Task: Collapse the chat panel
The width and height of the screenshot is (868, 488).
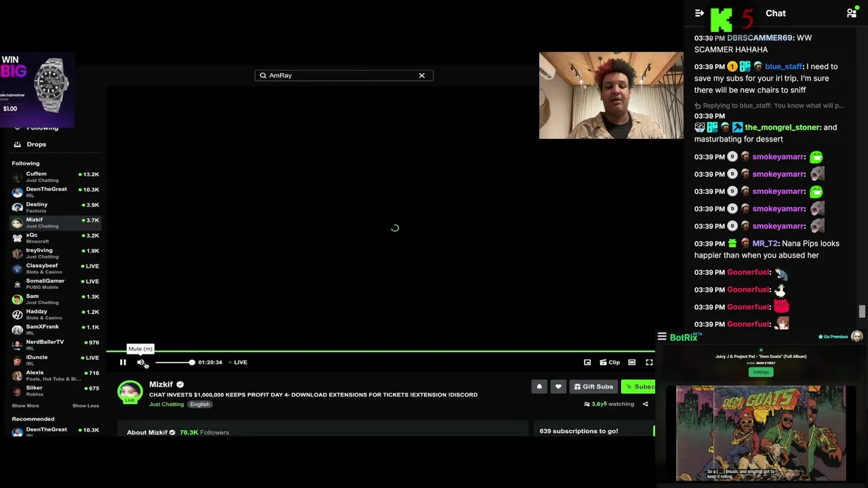Action: pyautogui.click(x=699, y=13)
